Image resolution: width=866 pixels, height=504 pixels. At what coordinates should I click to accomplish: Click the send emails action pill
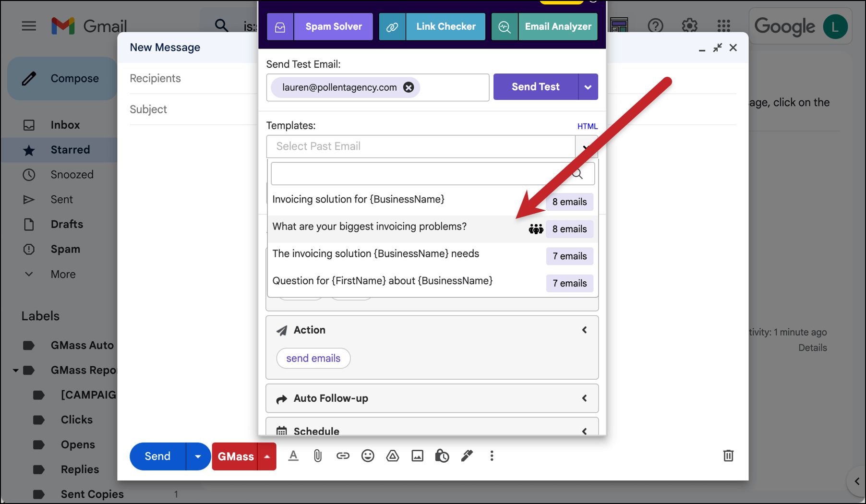coord(313,358)
